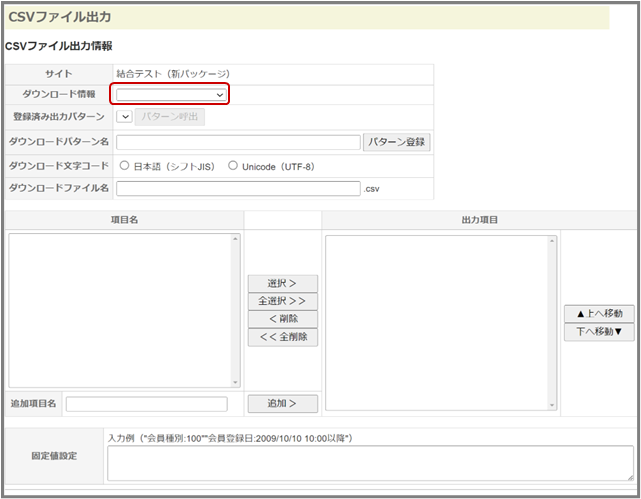Choose the Unicode（UTF-8） encoding option
The image size is (641, 499).
(233, 166)
